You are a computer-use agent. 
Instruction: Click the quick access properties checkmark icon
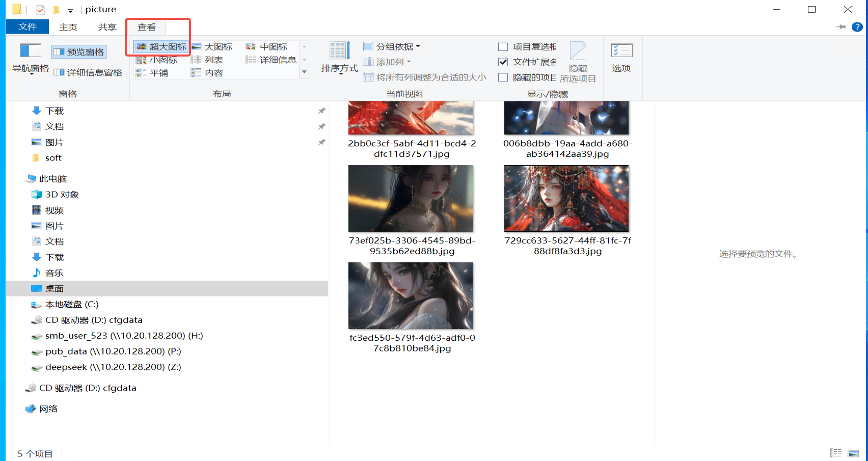tap(41, 10)
